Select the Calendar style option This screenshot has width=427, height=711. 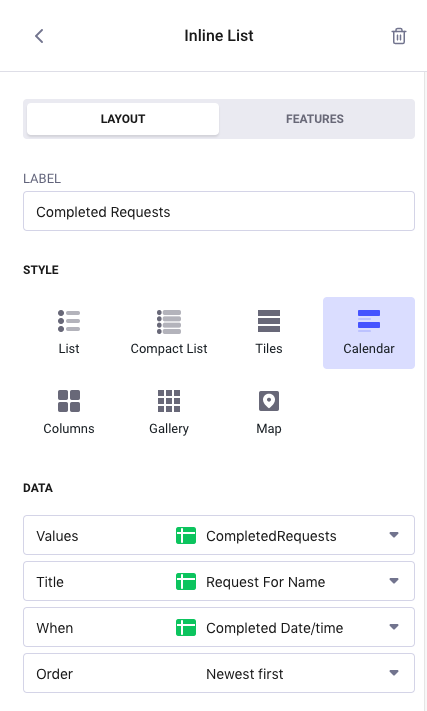[369, 332]
